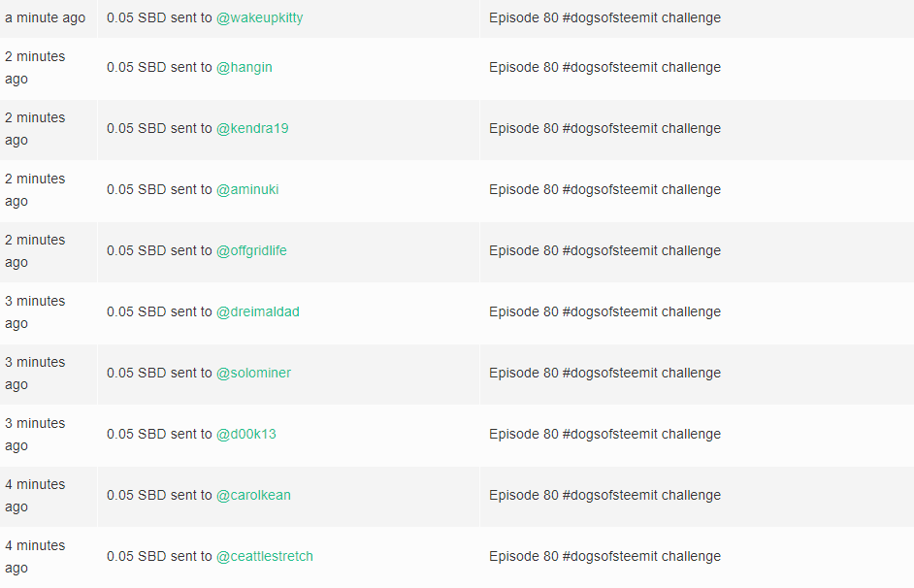This screenshot has height=588, width=914.
Task: Open the @d00k13 account link
Action: click(246, 434)
